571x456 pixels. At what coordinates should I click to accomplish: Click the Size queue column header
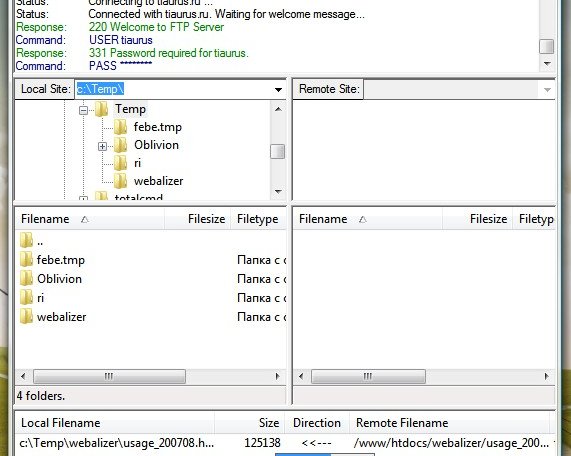pyautogui.click(x=249, y=423)
